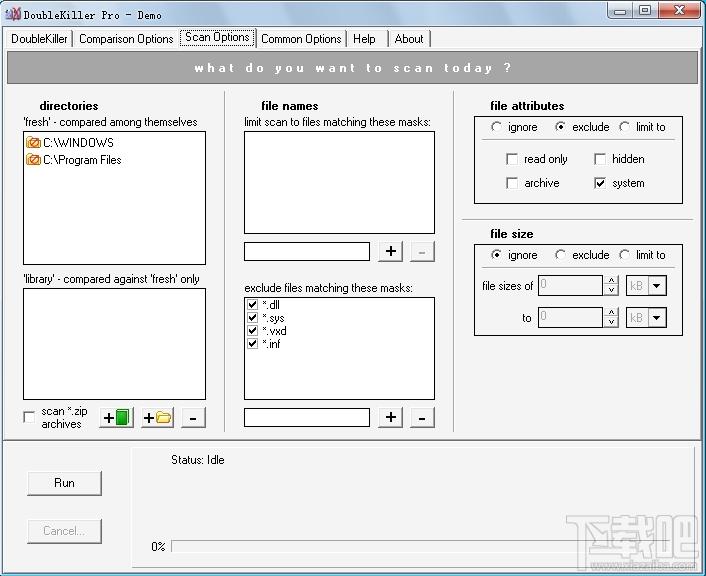Click inside the 'library' directories list
Screen dimensions: 706x576
114,344
